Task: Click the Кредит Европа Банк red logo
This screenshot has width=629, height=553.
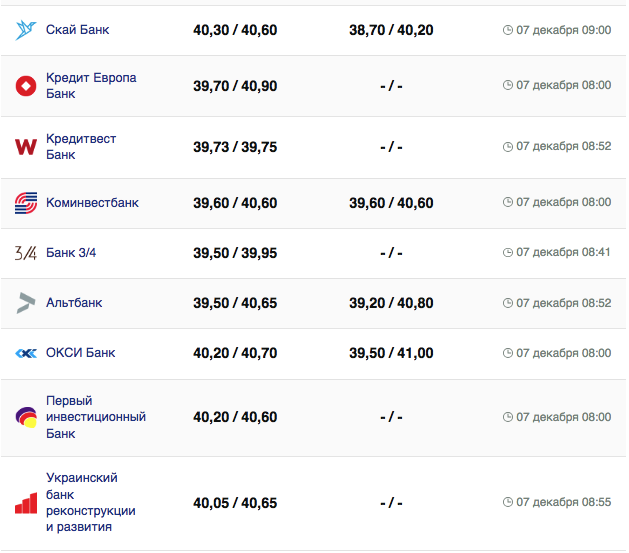Action: point(26,86)
